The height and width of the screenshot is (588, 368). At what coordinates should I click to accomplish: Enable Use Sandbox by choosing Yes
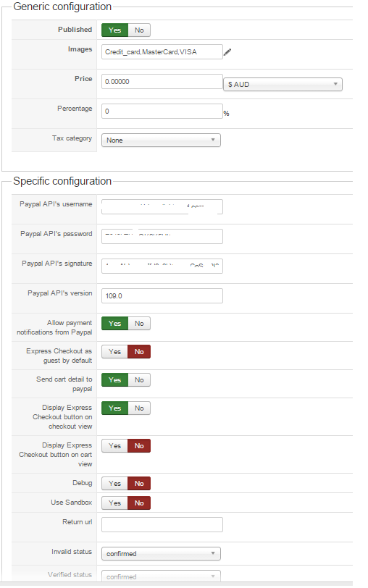[x=114, y=503]
